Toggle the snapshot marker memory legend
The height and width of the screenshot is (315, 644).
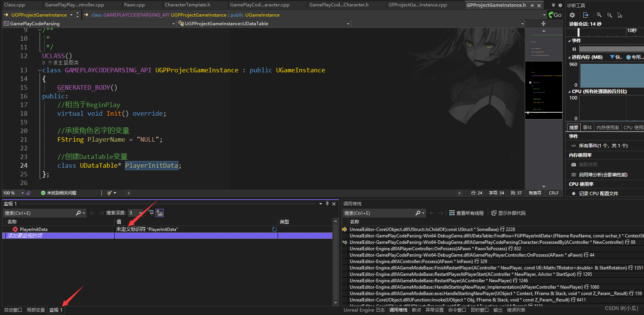[x=616, y=57]
